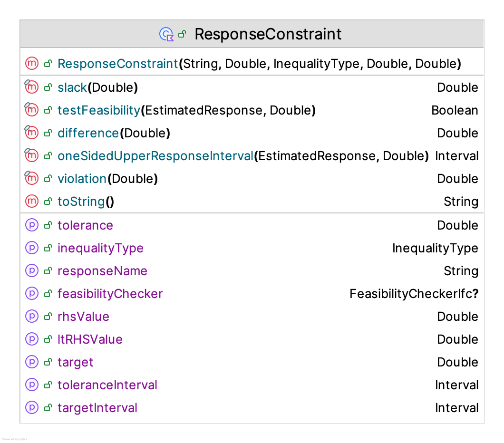
Task: Select the toString method name
Action: pyautogui.click(x=81, y=202)
